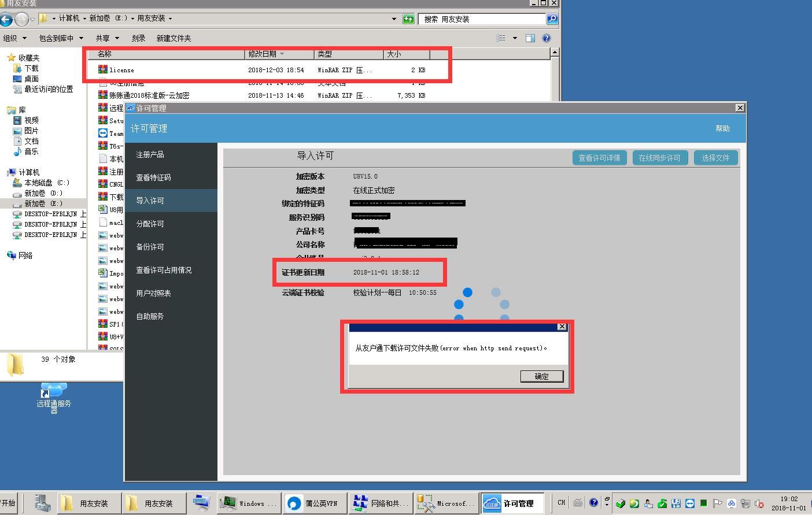Click 新建文件夹 toolbar button
This screenshot has height=515, width=812.
(174, 38)
